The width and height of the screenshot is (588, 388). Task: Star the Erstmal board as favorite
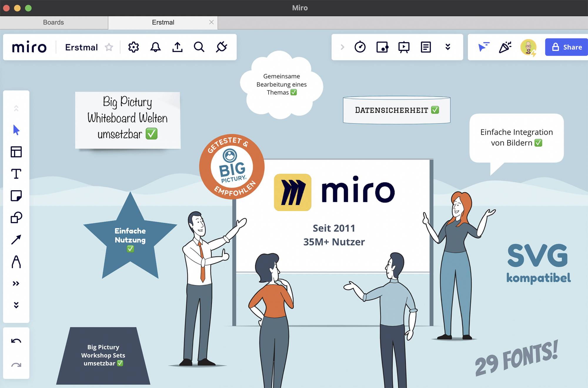click(109, 47)
